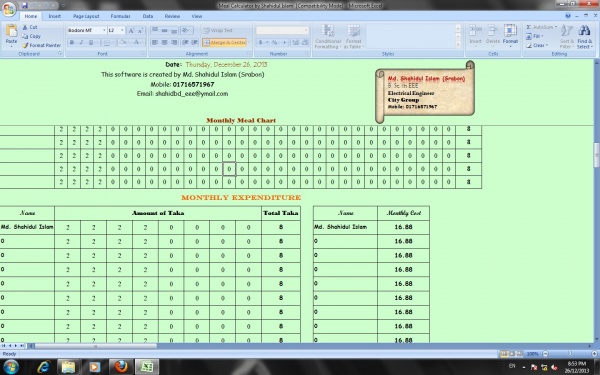
Task: Align cell text to the left
Action: pyautogui.click(x=155, y=42)
